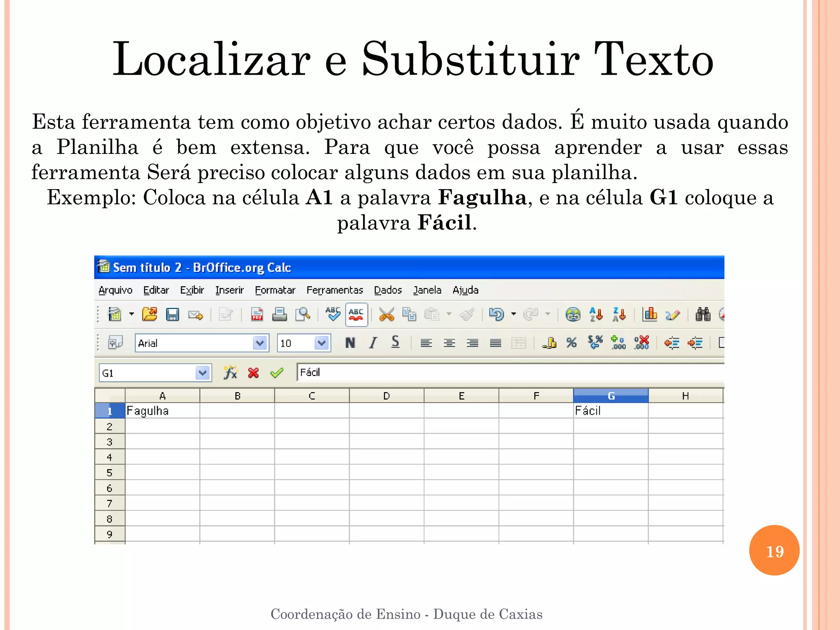
Task: Click the Open folder icon
Action: (150, 315)
